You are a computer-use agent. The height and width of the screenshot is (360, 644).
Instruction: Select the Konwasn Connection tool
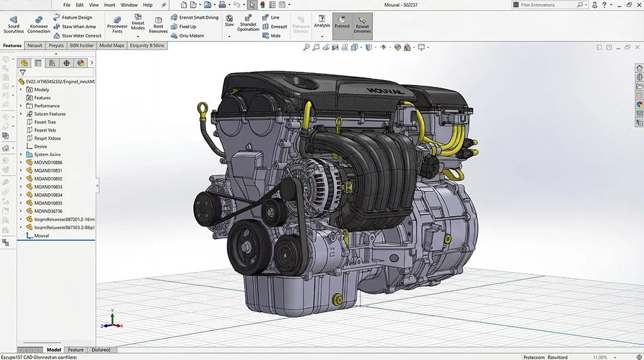38,20
